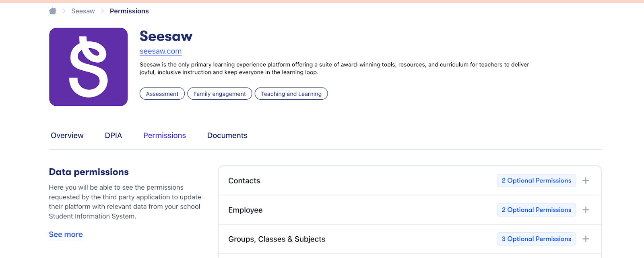Click the Employee row label
This screenshot has height=258, width=644.
245,210
